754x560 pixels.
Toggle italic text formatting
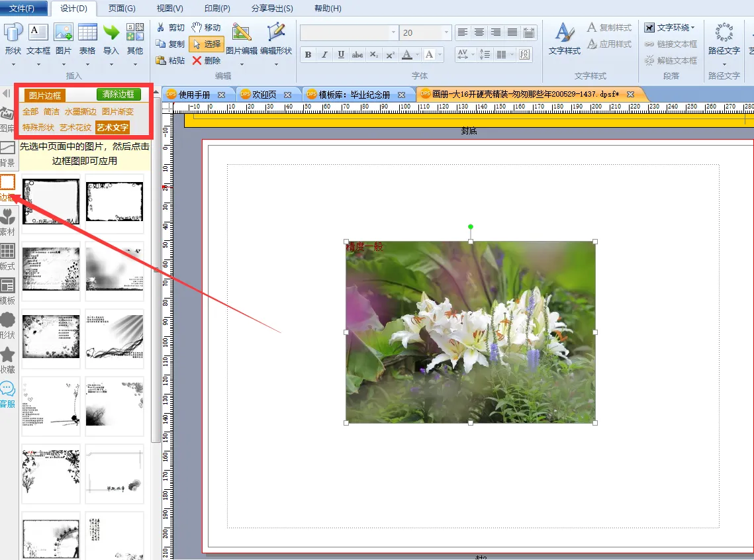click(324, 55)
